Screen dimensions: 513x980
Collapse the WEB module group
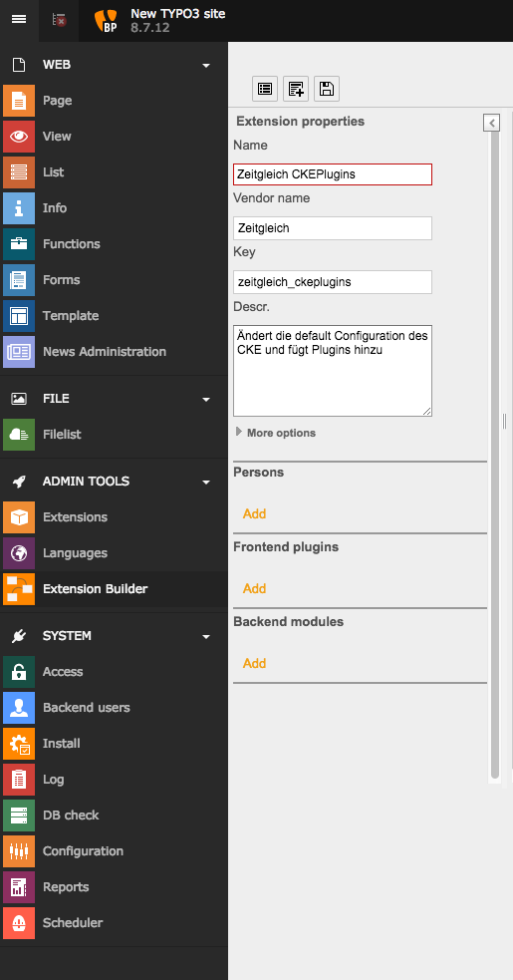(x=206, y=65)
